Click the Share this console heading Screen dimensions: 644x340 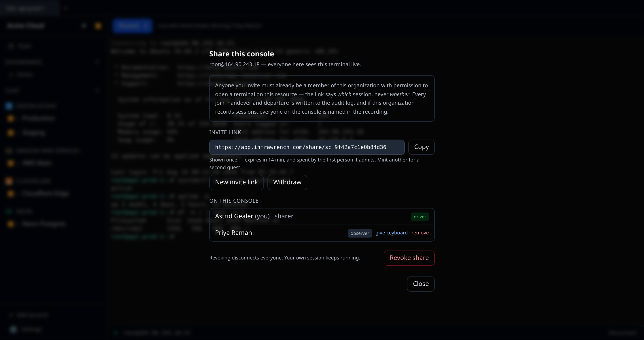coord(241,54)
